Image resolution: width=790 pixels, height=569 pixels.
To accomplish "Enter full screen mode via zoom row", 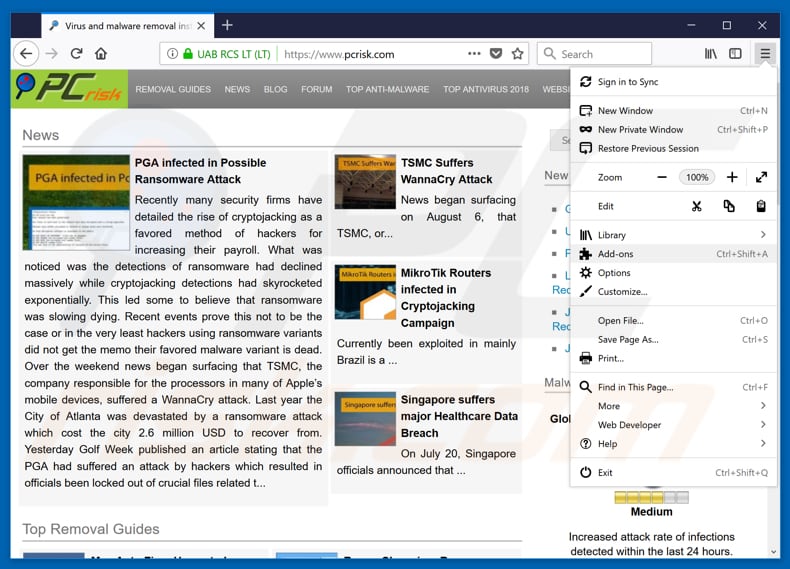I will point(761,177).
